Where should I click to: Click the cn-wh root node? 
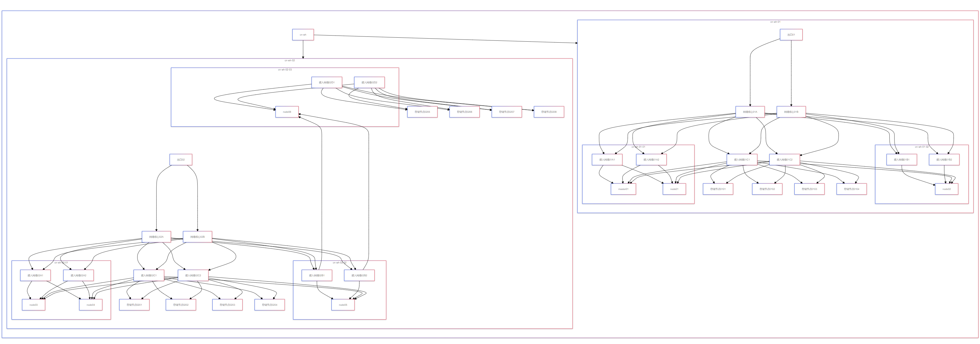[303, 35]
